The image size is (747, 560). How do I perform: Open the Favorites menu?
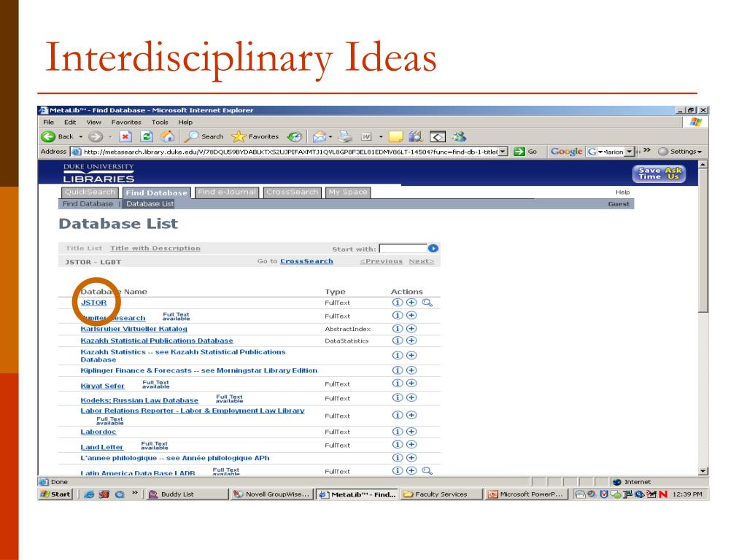tap(126, 122)
